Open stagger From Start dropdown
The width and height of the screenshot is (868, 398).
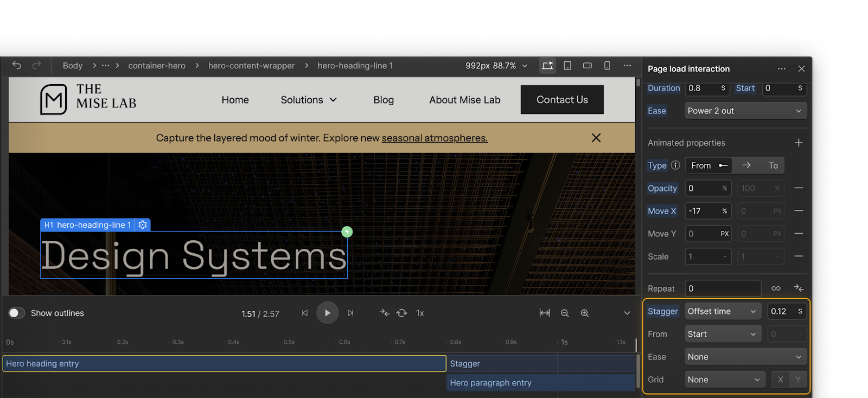[x=723, y=334]
